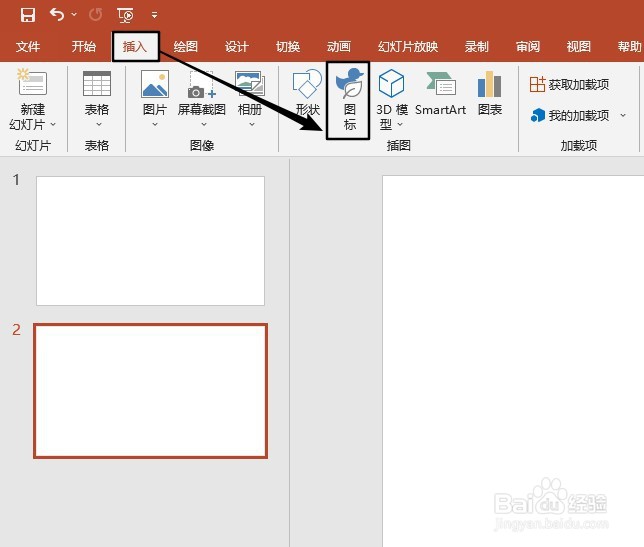Open Customize Quick Access Toolbar dropdown

[154, 15]
